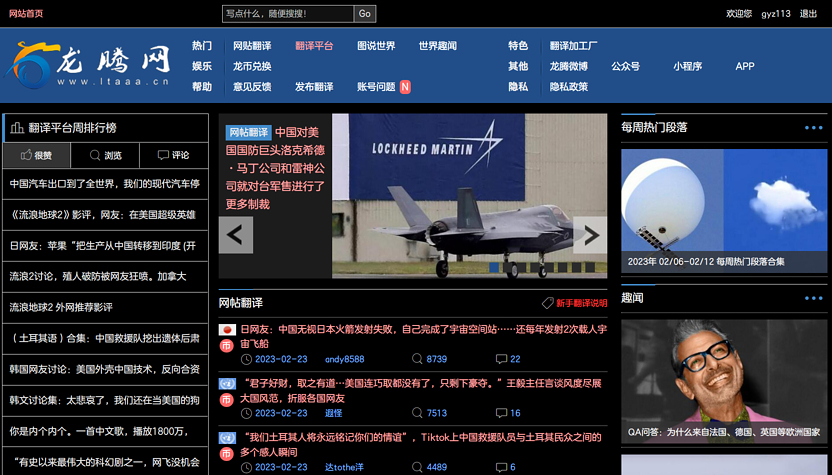Switch ranking to 浏览 tab
The image size is (832, 475).
(105, 155)
